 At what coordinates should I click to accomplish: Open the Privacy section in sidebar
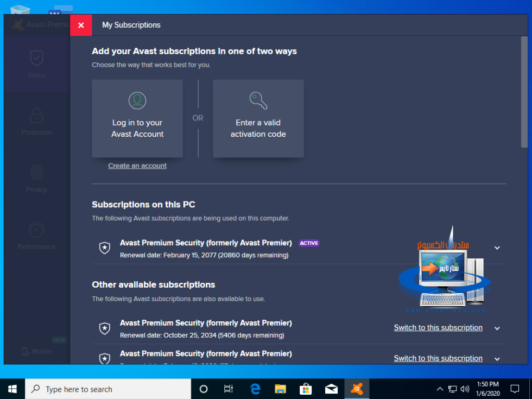[x=37, y=179]
